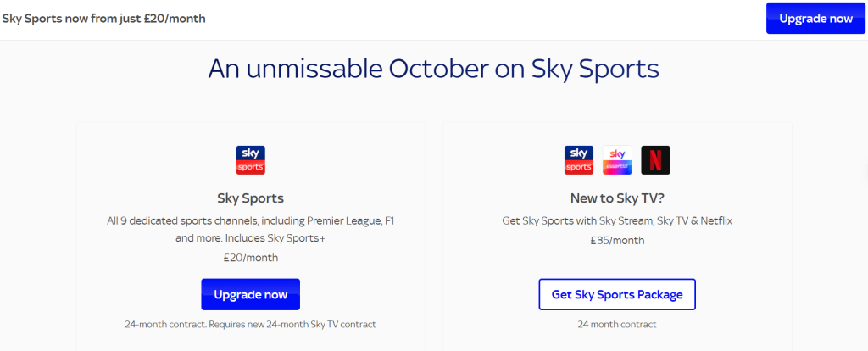Screen dimensions: 868x351
Task: Click the 'All 9 dedicated sports channels' description line
Action: tap(250, 220)
